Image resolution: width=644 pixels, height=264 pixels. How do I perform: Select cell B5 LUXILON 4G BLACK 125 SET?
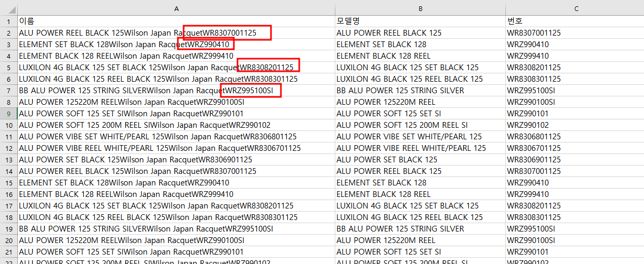coord(420,68)
